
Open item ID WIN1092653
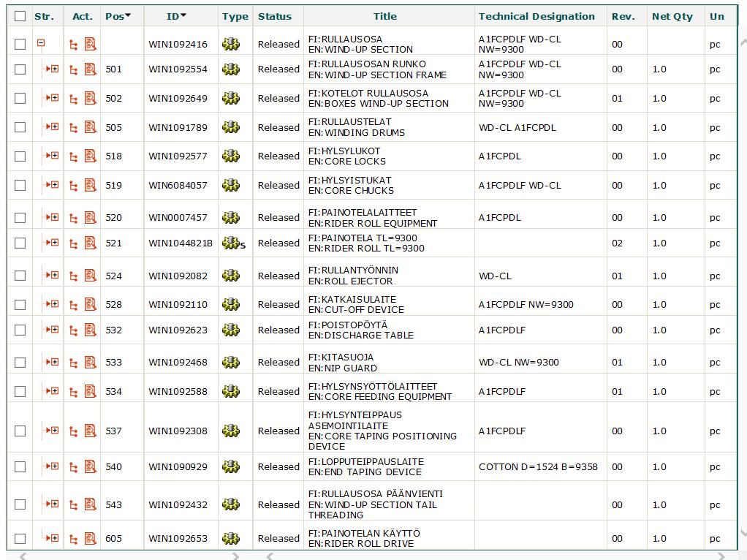[x=178, y=539]
